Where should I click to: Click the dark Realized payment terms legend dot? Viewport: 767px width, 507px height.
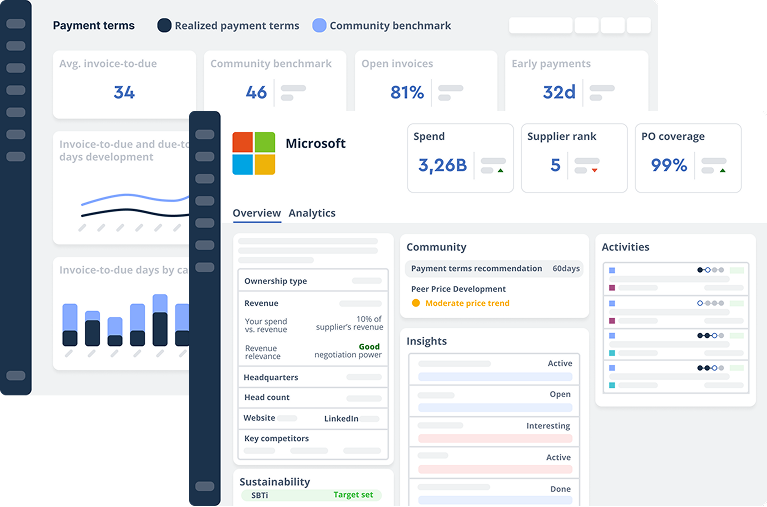point(164,25)
